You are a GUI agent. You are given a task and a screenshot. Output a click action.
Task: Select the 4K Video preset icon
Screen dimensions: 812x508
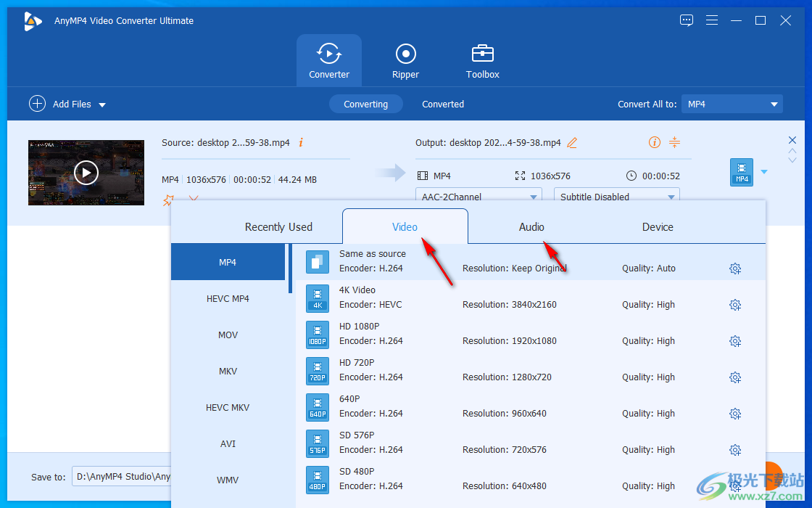318,298
